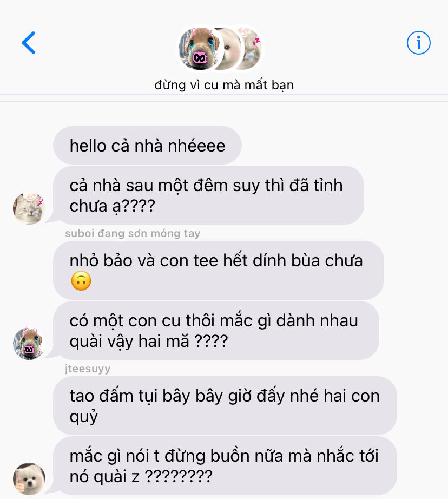448x499 pixels.
Task: Select the text "hai con quỷ" in message
Action: tap(225, 406)
